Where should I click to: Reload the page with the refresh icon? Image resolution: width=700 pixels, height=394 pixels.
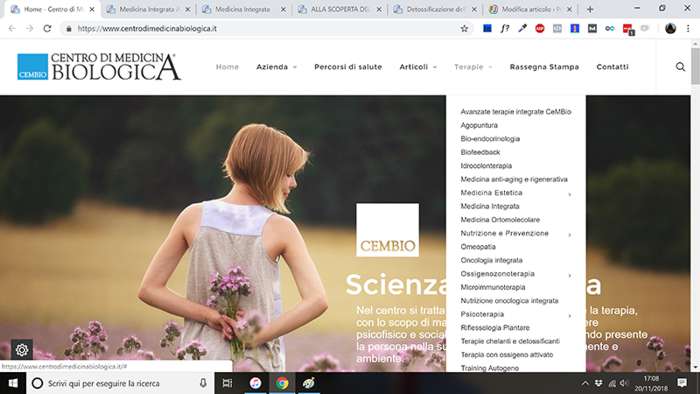[x=47, y=29]
